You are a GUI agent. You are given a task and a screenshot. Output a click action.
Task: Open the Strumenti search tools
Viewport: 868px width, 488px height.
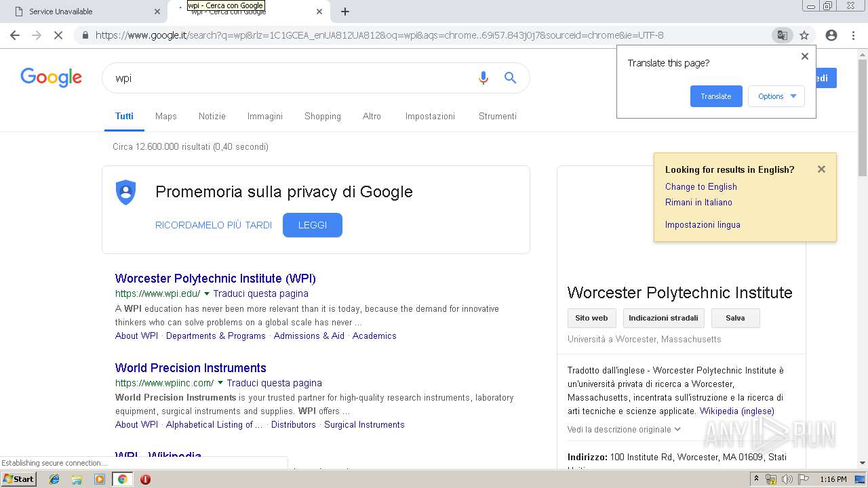(497, 116)
